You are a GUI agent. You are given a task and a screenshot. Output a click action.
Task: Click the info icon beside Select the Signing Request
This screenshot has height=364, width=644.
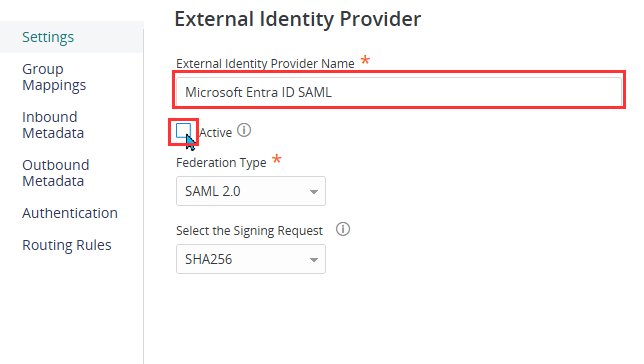(343, 229)
